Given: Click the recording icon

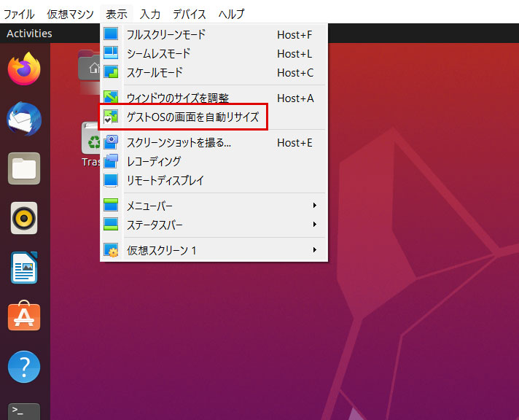Looking at the screenshot, I should (x=111, y=161).
